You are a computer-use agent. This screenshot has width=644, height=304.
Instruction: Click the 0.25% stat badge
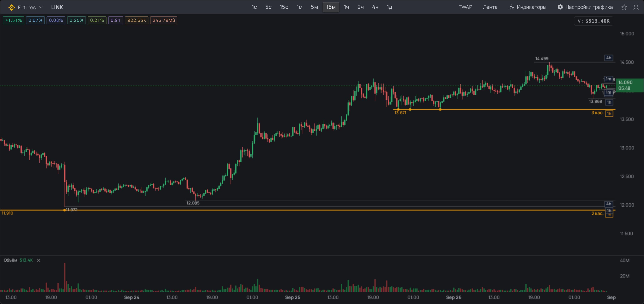point(76,20)
